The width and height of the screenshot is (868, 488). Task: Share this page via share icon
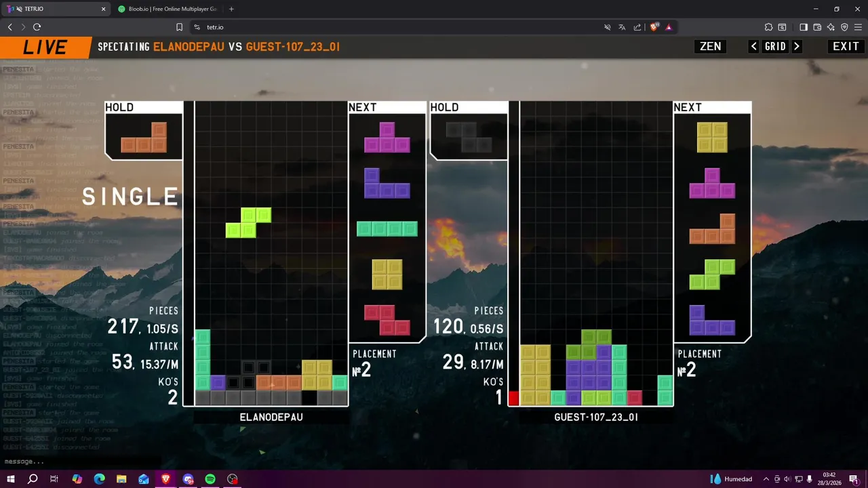point(637,27)
